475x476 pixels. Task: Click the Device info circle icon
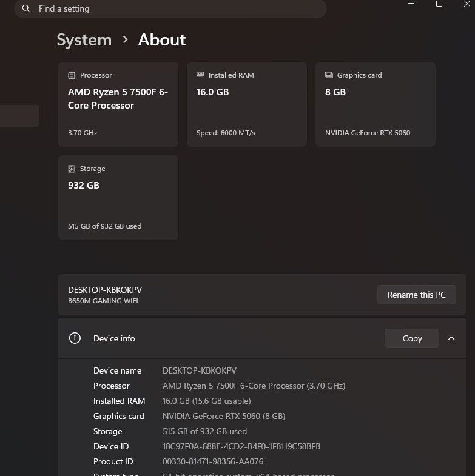coord(75,338)
